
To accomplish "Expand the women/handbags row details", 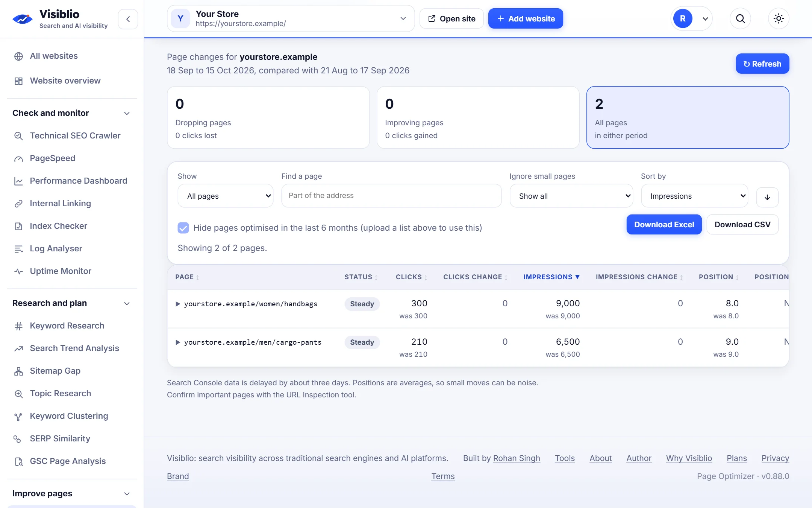I will tap(178, 304).
